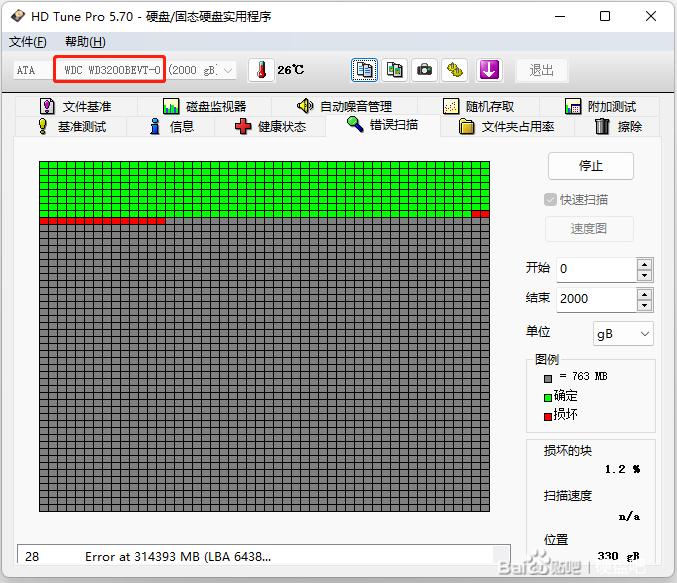Click the n/a scan speed value
The height and width of the screenshot is (583, 677).
(x=629, y=516)
